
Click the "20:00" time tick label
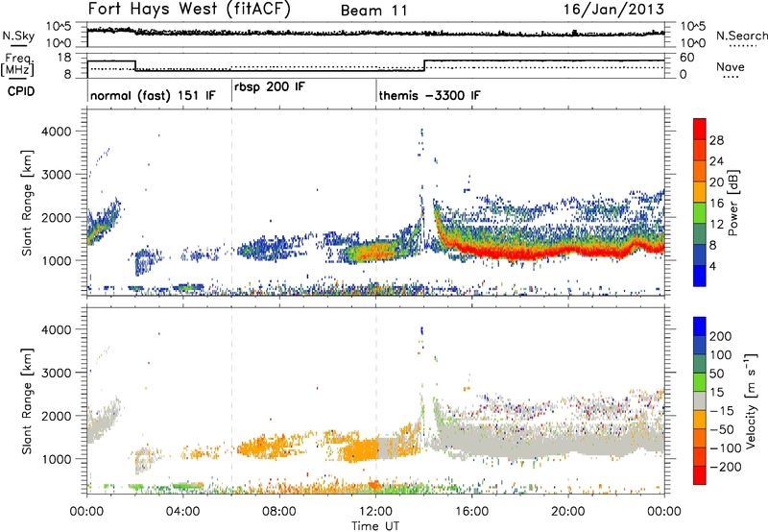pos(567,512)
